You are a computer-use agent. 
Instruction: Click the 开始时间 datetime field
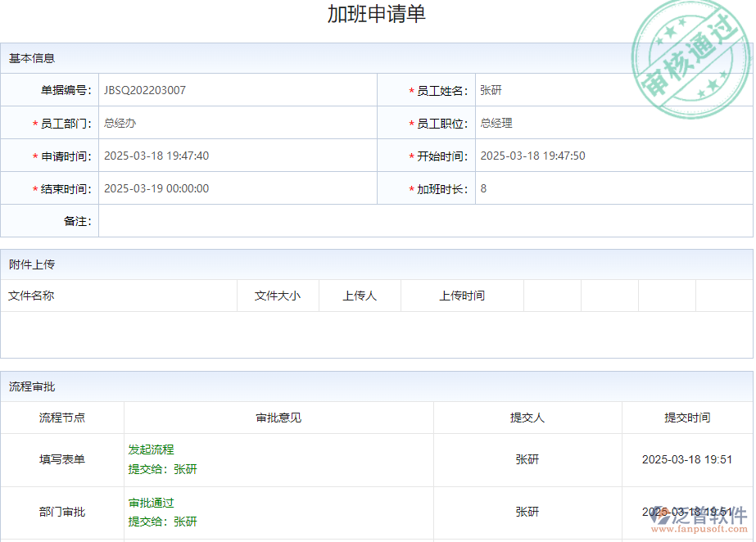[x=613, y=156]
